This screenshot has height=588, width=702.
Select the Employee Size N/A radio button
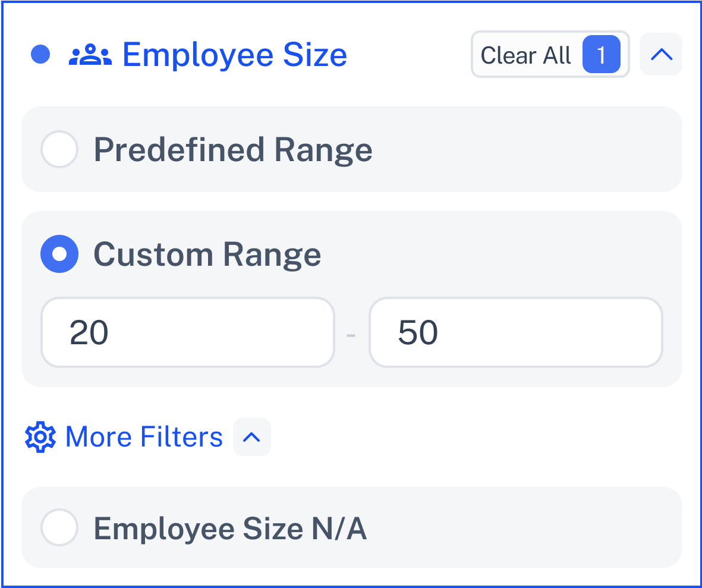click(59, 527)
